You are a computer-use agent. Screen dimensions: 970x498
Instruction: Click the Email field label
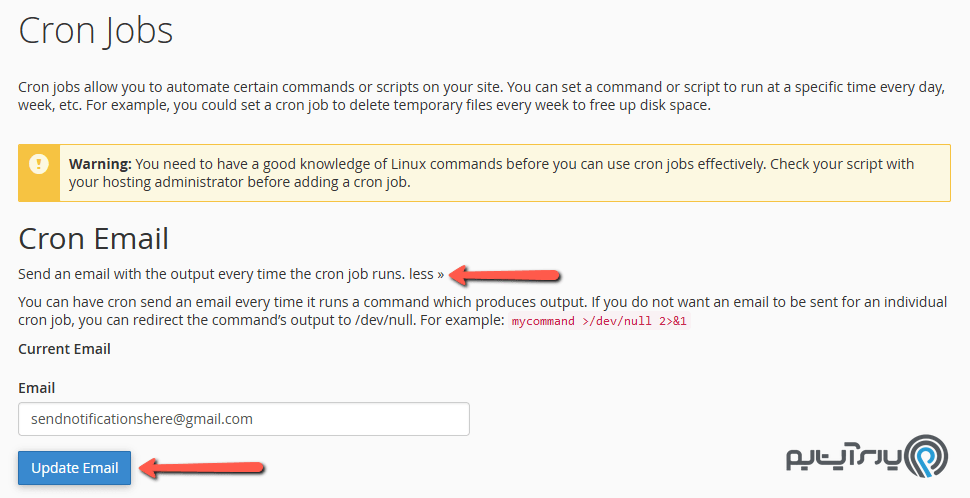(x=37, y=388)
